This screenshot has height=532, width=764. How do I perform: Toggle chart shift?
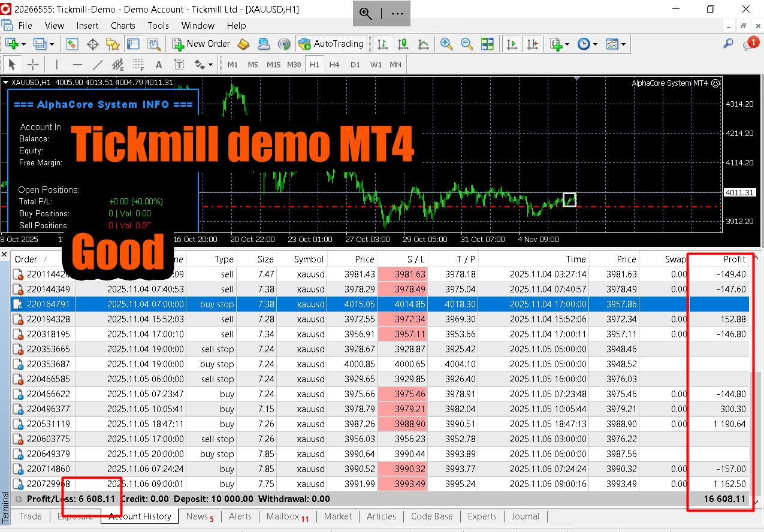(x=532, y=44)
